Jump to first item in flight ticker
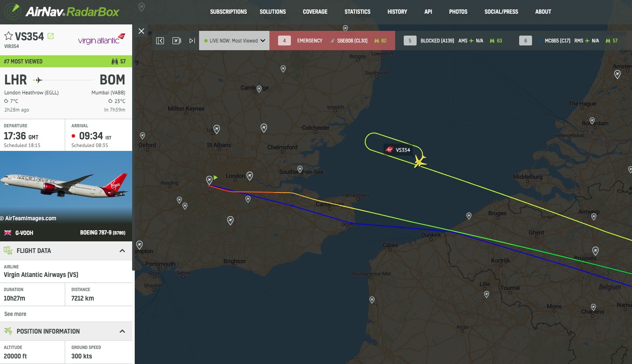632x364 pixels. [x=160, y=41]
